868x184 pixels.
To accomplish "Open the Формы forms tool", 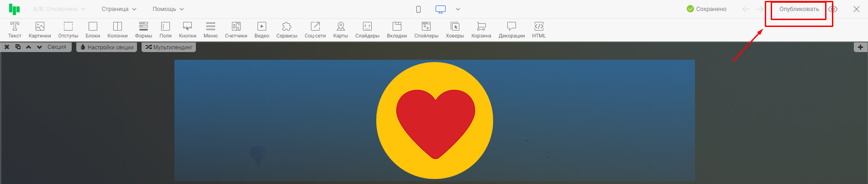I will [x=143, y=29].
